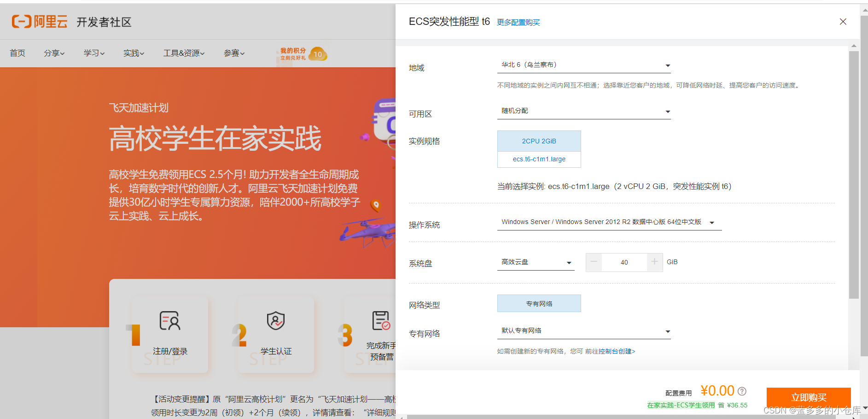The image size is (868, 419).
Task: Click the 飞天加速计划 banner subtitle
Action: click(139, 108)
